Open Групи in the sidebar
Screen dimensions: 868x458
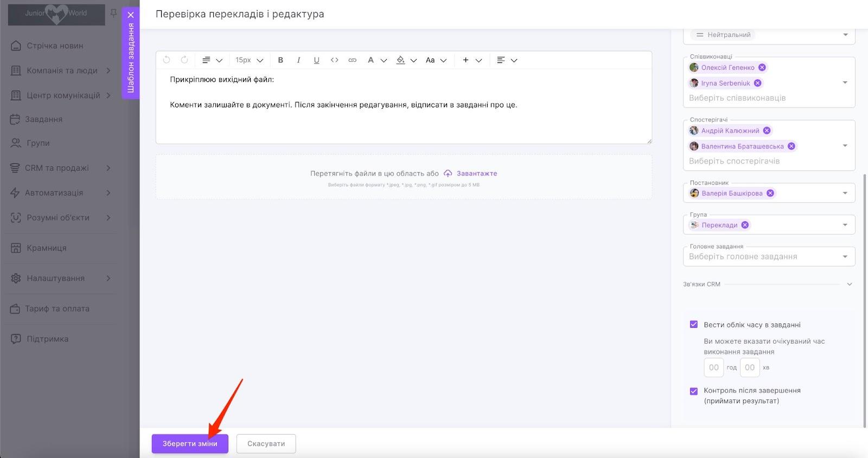point(37,143)
